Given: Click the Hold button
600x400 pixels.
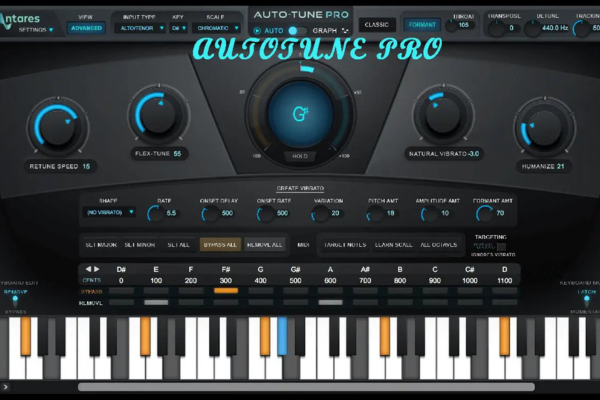Looking at the screenshot, I should (x=300, y=156).
